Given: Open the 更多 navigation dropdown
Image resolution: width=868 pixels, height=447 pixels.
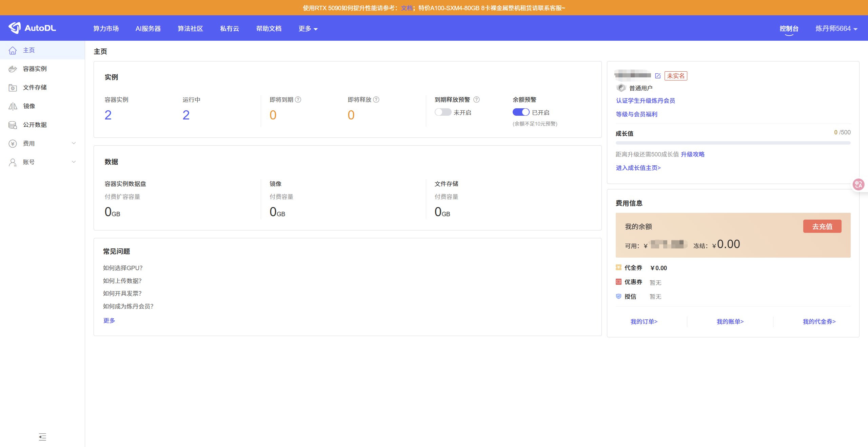Looking at the screenshot, I should pos(307,29).
